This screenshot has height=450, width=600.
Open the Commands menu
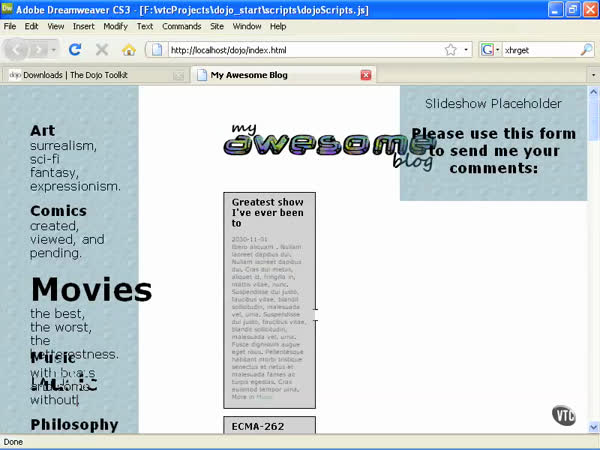click(x=181, y=26)
